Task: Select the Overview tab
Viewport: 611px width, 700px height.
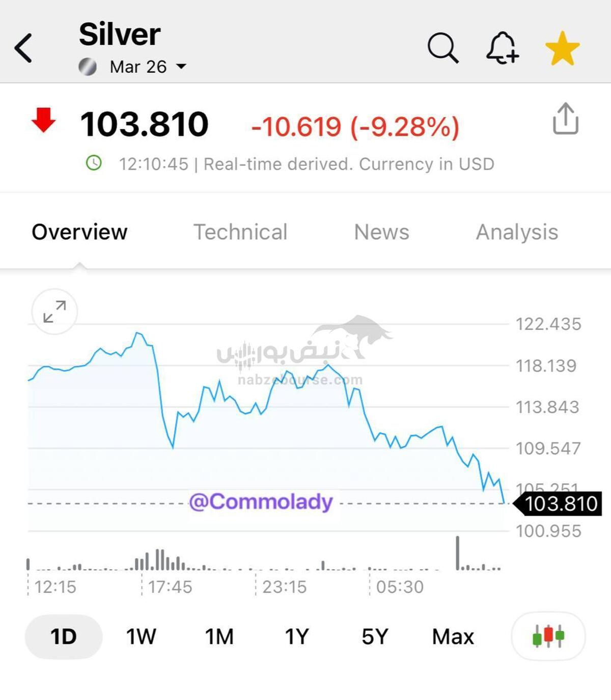Action: pyautogui.click(x=79, y=232)
